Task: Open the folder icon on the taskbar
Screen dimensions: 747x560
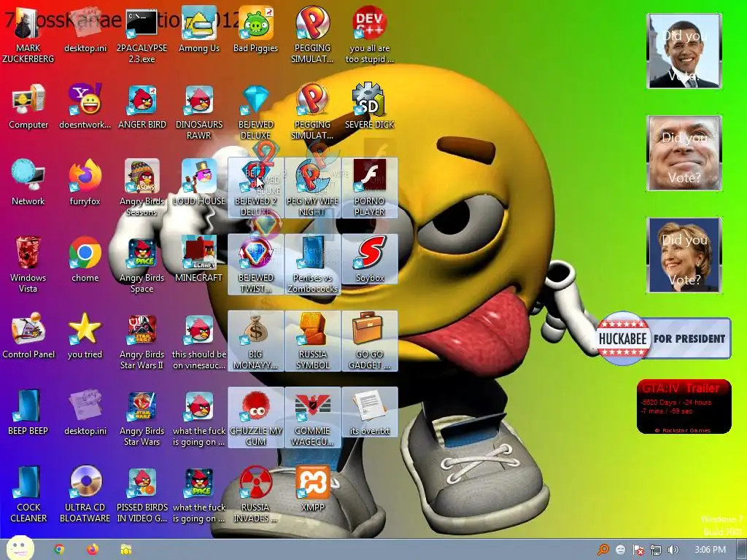Action: pyautogui.click(x=126, y=550)
